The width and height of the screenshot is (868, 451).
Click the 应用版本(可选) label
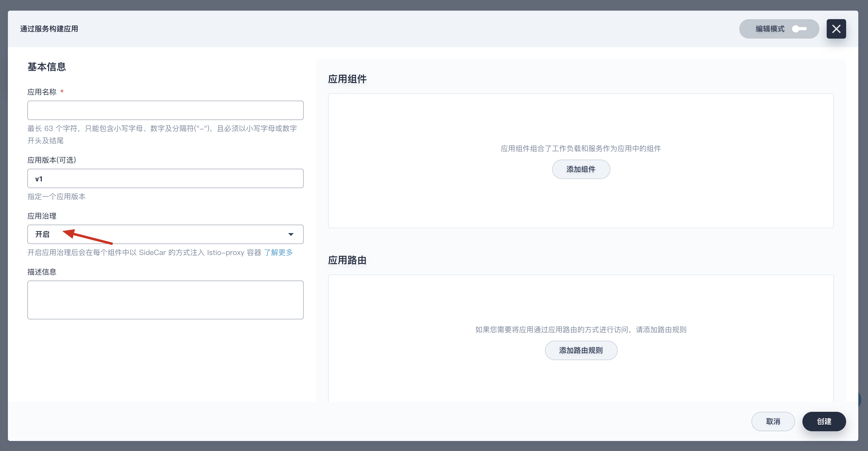tap(52, 160)
